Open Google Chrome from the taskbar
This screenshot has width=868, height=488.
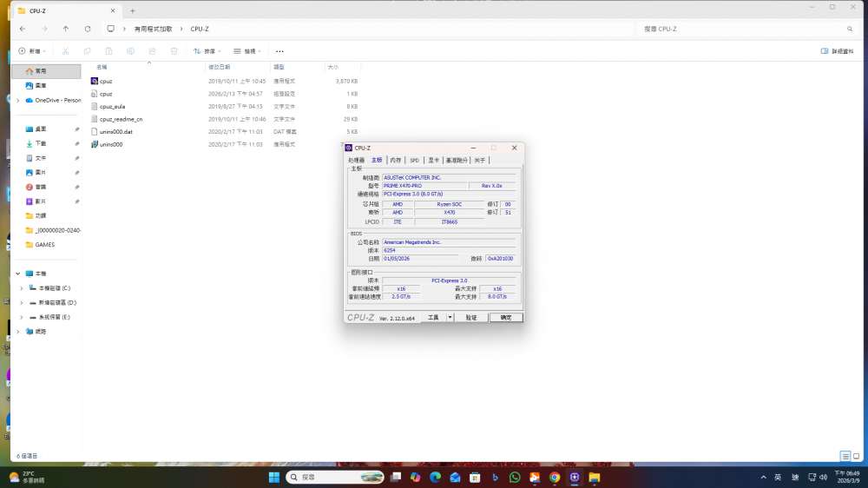555,477
